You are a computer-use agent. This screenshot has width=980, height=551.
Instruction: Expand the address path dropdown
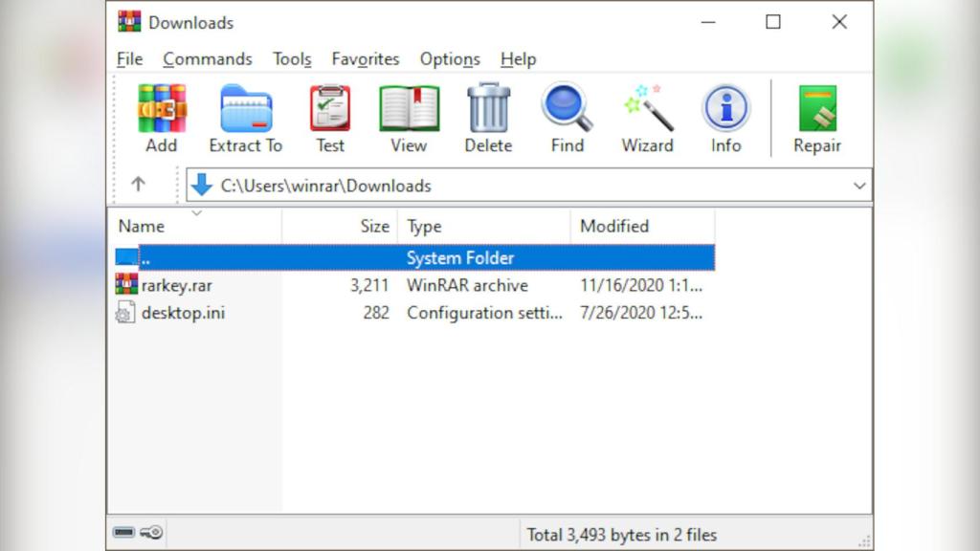tap(859, 186)
